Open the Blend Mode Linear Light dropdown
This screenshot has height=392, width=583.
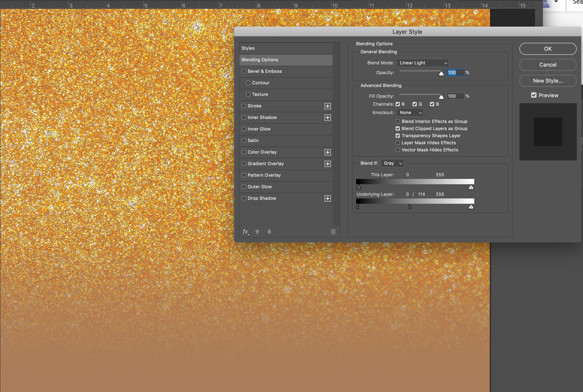click(x=422, y=63)
